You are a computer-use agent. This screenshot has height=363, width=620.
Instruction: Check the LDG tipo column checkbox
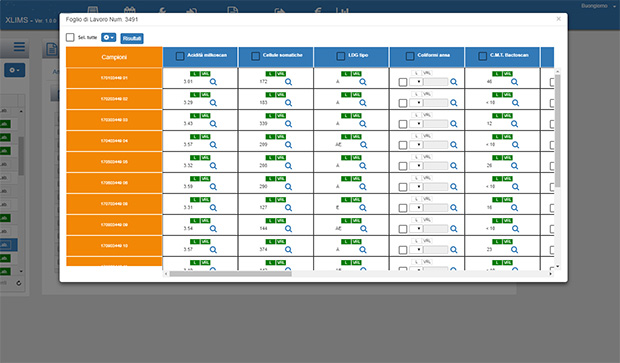[x=340, y=56]
